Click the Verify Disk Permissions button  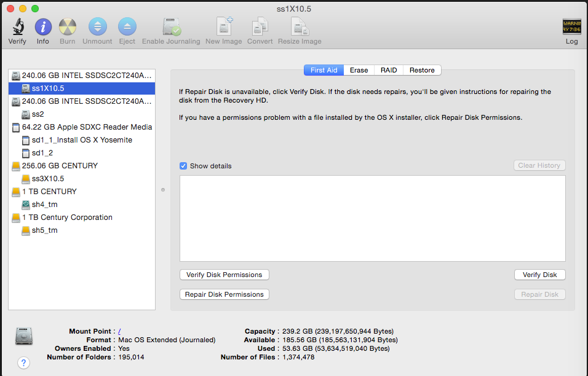pos(224,275)
